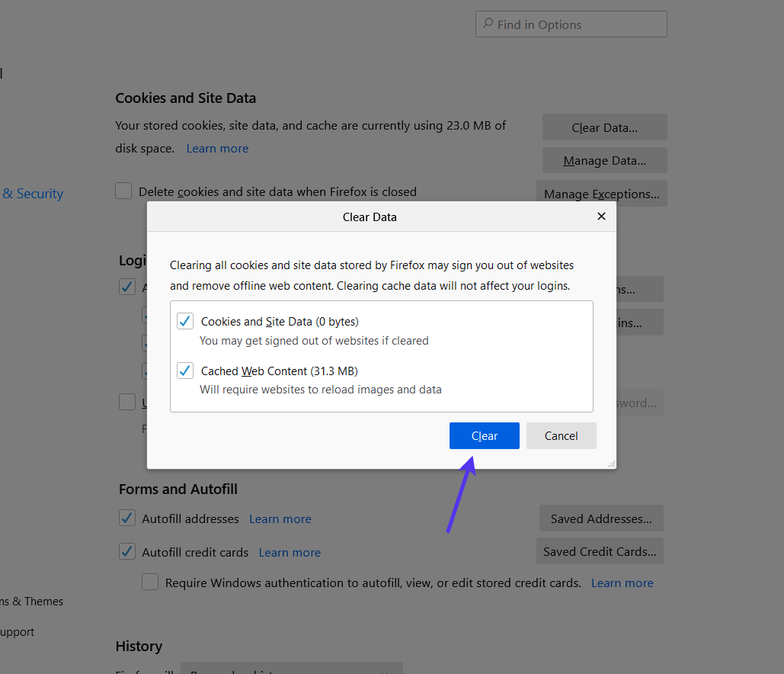Open the history preference dropdown under History
This screenshot has width=784, height=674.
[x=292, y=671]
